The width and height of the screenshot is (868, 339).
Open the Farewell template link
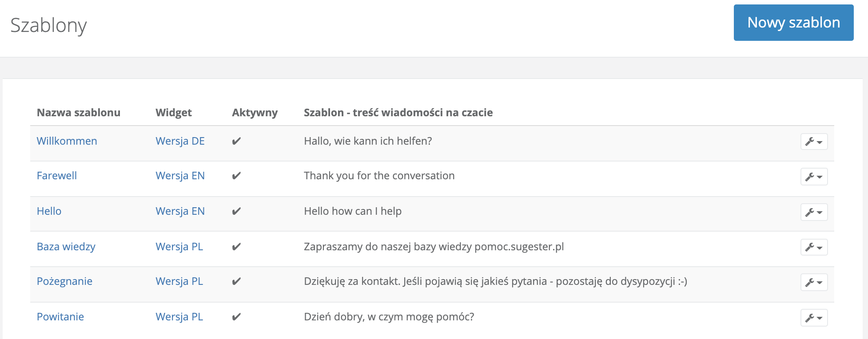tap(57, 176)
